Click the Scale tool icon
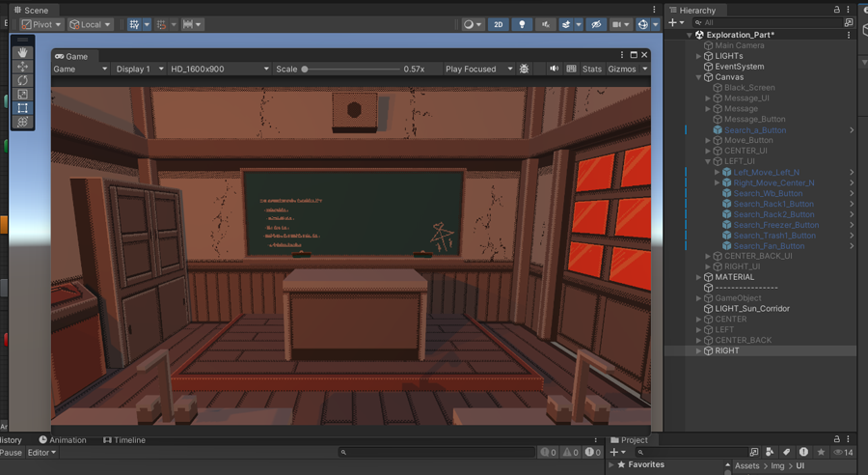Screen dimensions: 868x475 coord(22,95)
